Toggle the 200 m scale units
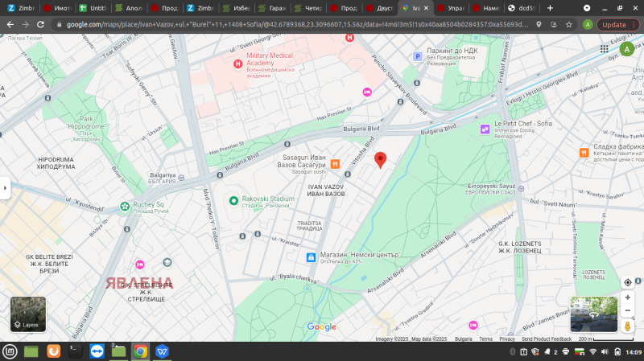Viewport: 644px width, 361px height. pos(606,338)
